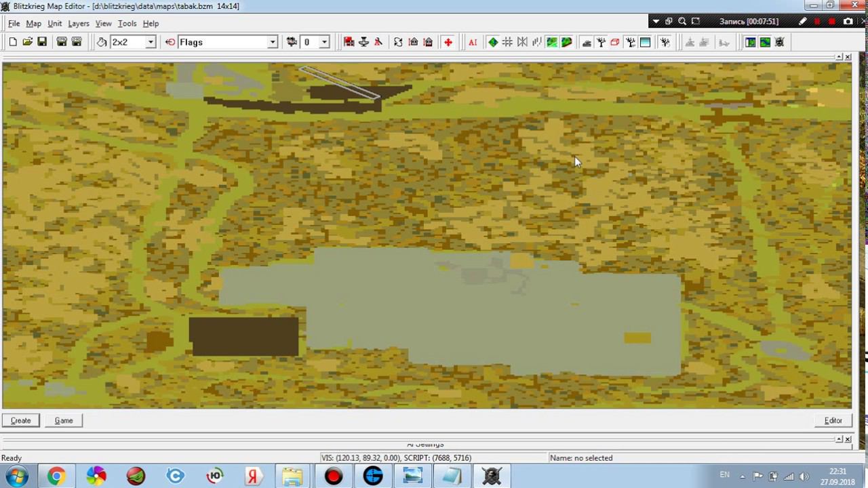Click the screen recorder pencil icon
This screenshot has height=488, width=868.
(803, 22)
